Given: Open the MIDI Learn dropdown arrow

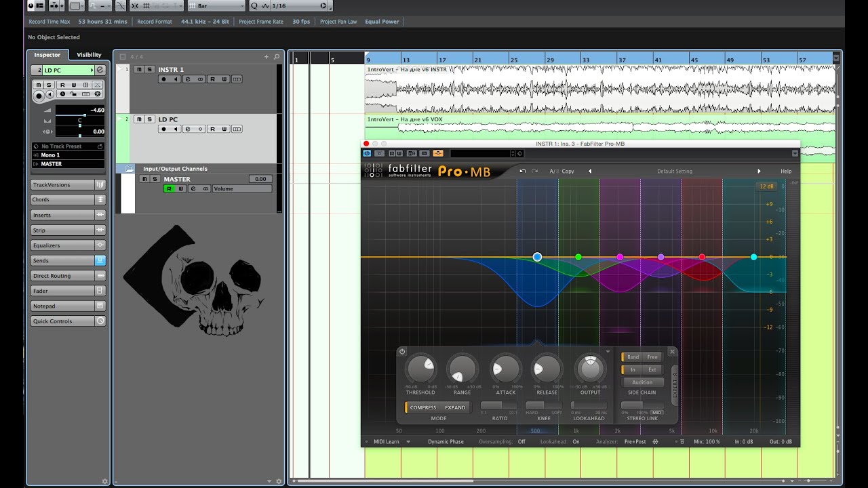Looking at the screenshot, I should 408,442.
